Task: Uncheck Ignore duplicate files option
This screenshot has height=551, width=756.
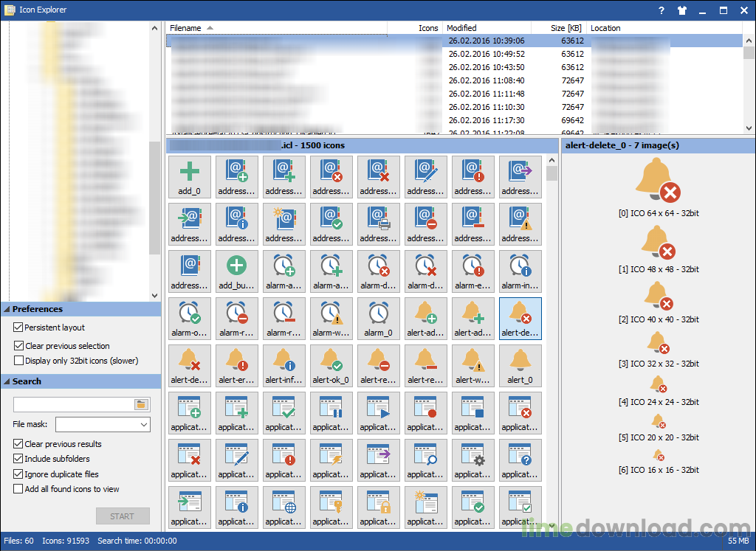Action: 18,474
